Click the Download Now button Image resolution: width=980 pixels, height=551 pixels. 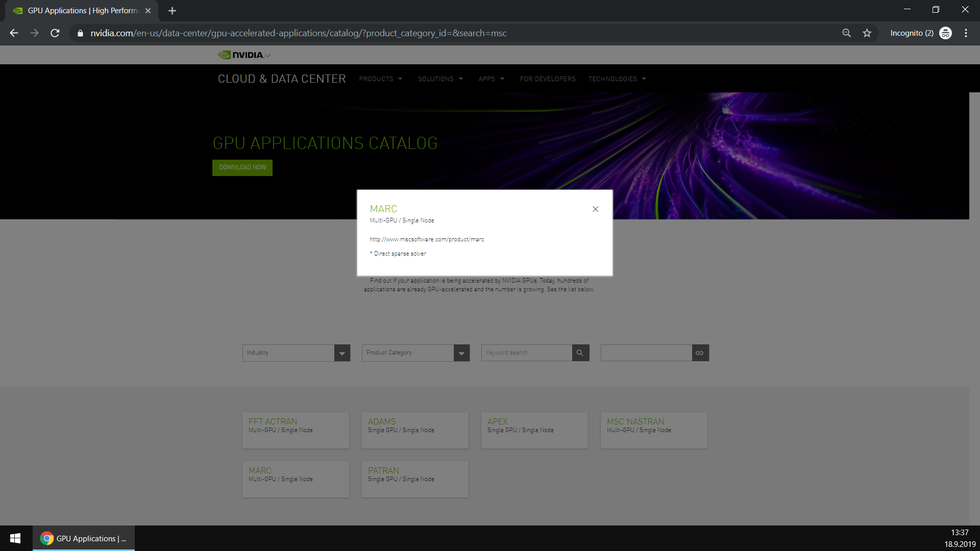click(242, 168)
